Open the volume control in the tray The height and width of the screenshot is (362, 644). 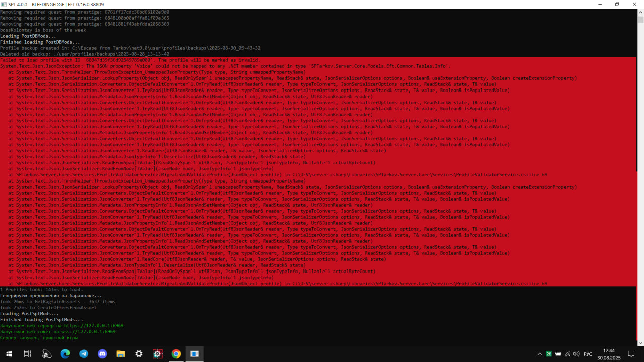[576, 354]
